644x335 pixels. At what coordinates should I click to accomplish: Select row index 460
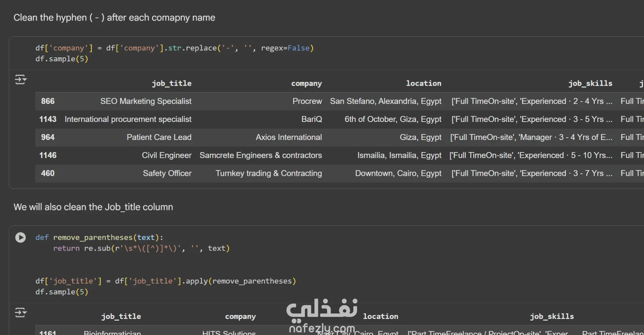[x=48, y=173]
